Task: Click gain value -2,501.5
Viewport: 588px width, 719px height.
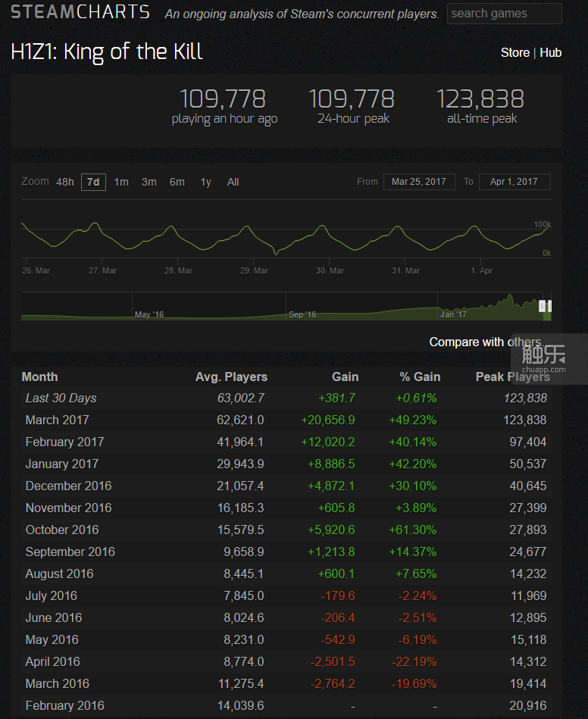Action: [x=333, y=662]
